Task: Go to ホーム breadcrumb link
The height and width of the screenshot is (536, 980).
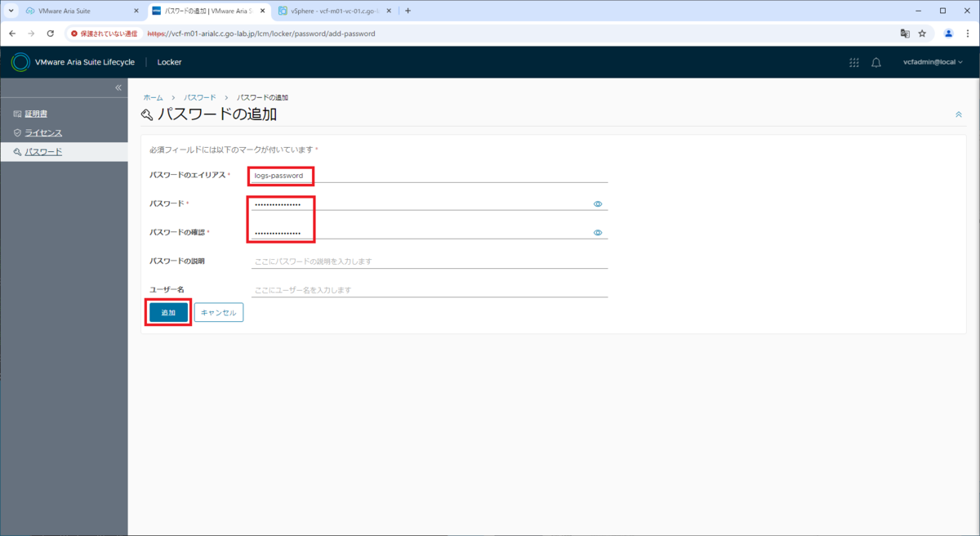Action: point(153,97)
